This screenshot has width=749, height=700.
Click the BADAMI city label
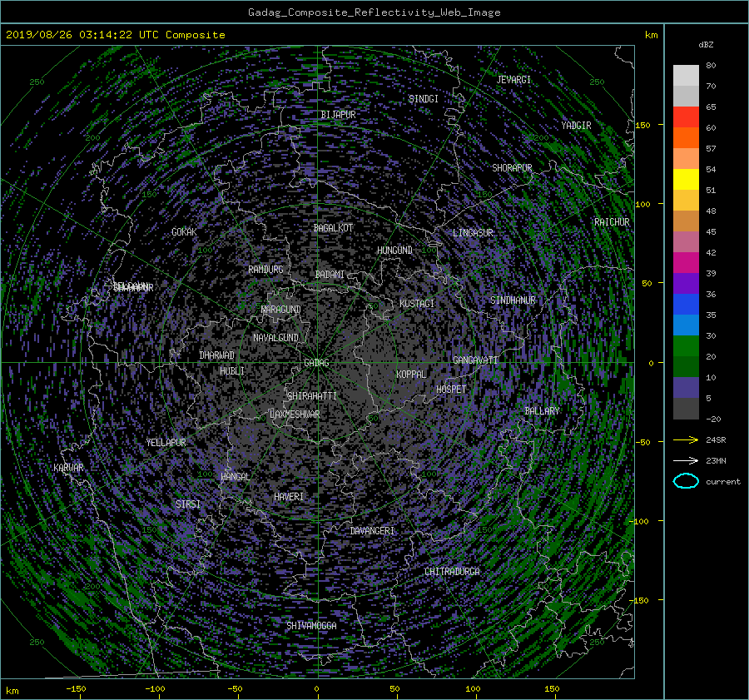tap(330, 275)
